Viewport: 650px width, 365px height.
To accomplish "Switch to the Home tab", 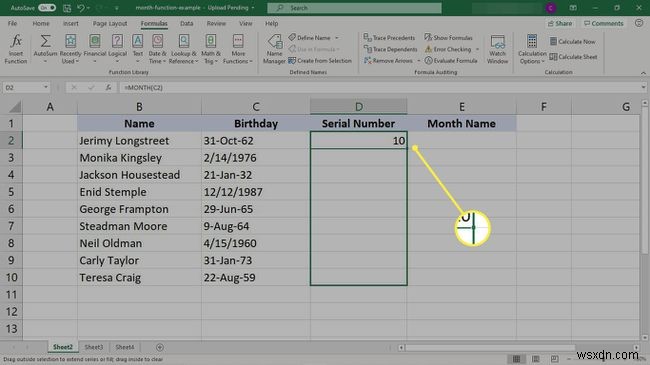I will tap(41, 24).
